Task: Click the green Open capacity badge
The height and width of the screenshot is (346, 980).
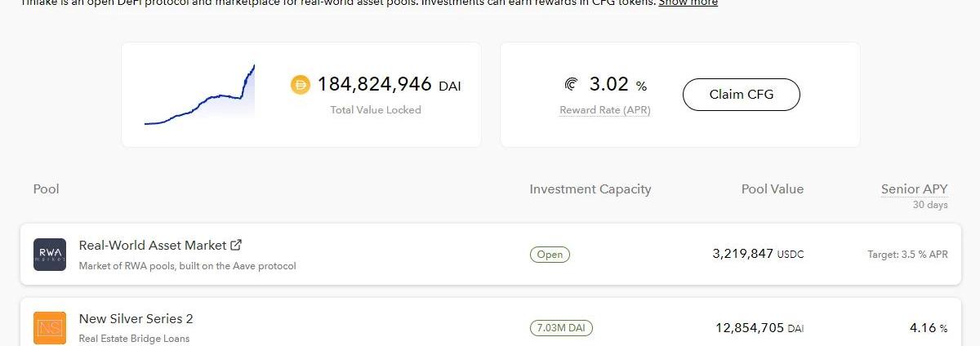Action: click(550, 255)
